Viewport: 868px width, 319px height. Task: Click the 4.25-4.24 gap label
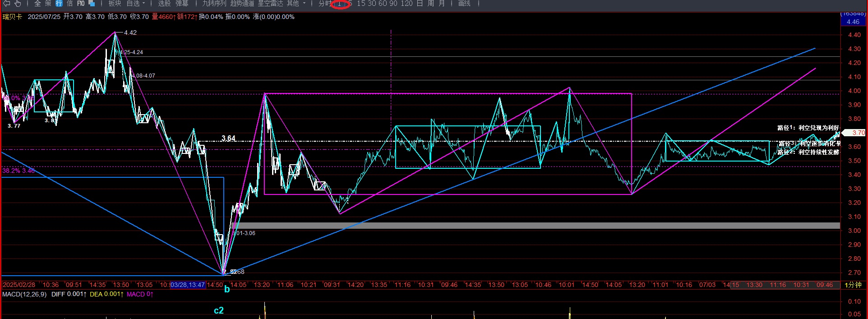point(131,52)
